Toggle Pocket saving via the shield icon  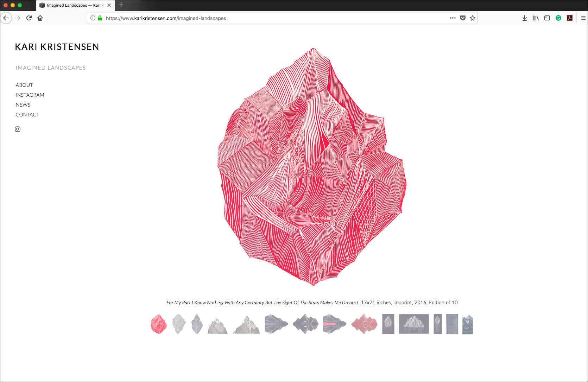pyautogui.click(x=462, y=18)
